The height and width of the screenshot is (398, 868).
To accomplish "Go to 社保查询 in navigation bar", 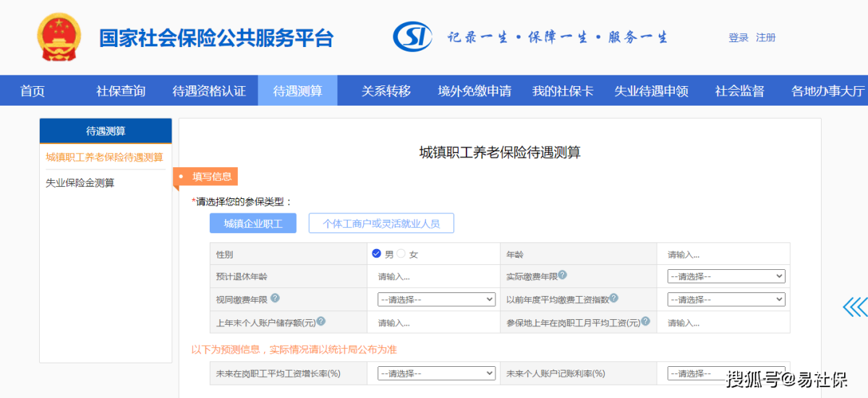I will [121, 91].
